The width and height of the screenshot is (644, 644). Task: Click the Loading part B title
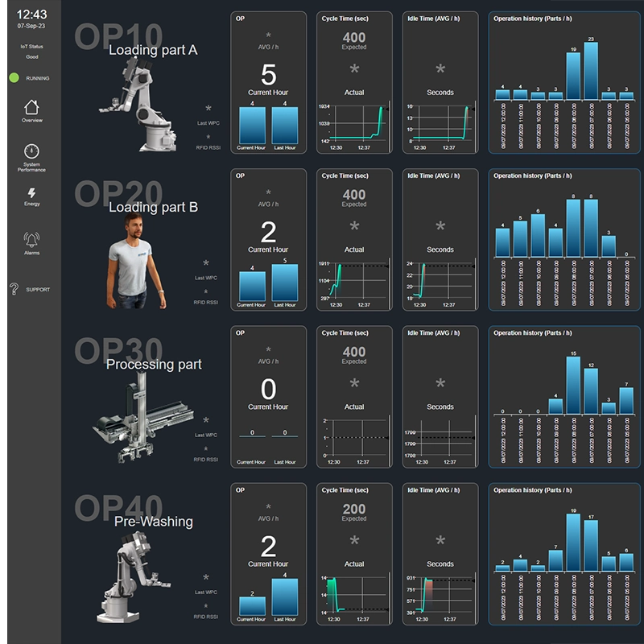tap(153, 207)
